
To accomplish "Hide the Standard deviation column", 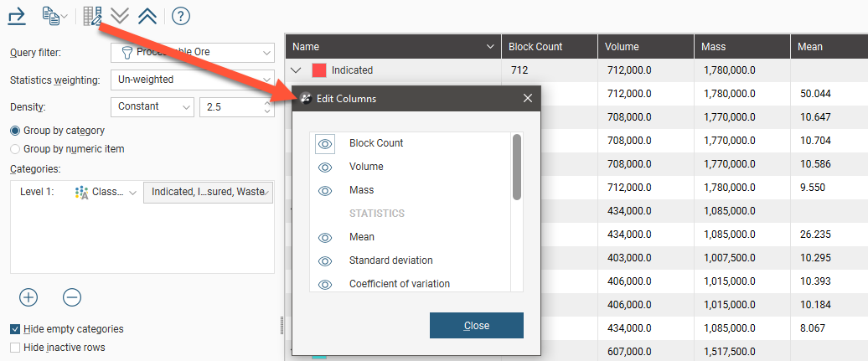I will pos(325,260).
